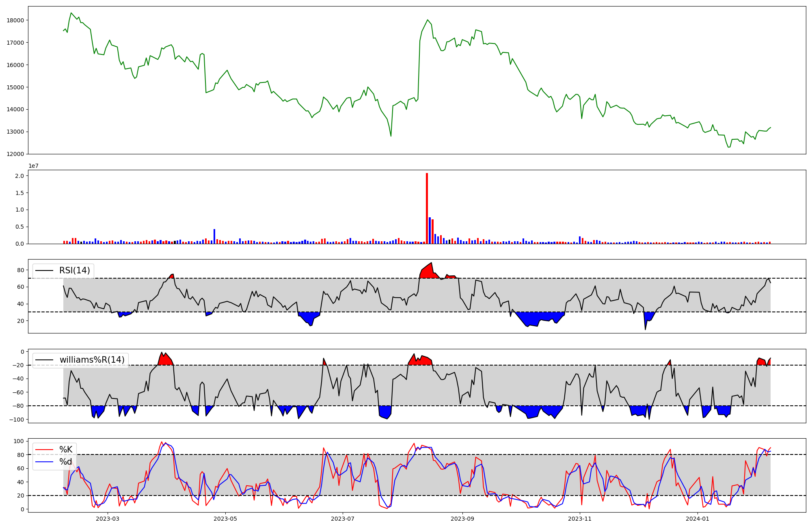
Task: Click the 2023-05 x-axis tick label
Action: pos(225,519)
